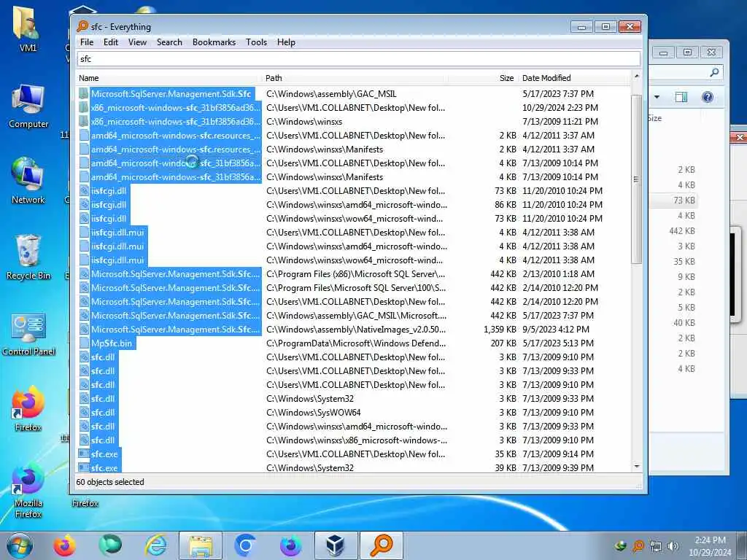
Task: Click the dll icon of the SysWOW64 sfc.dll
Action: coord(84,413)
